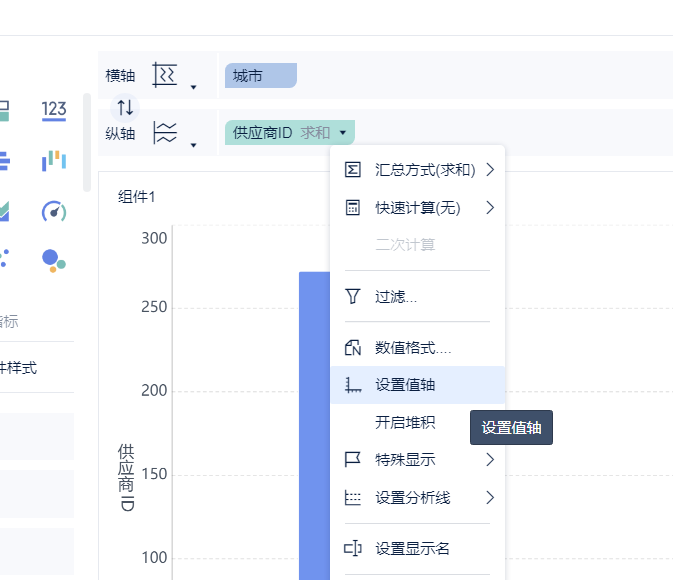Select the bubble chart type icon
The width and height of the screenshot is (673, 580).
(54, 260)
